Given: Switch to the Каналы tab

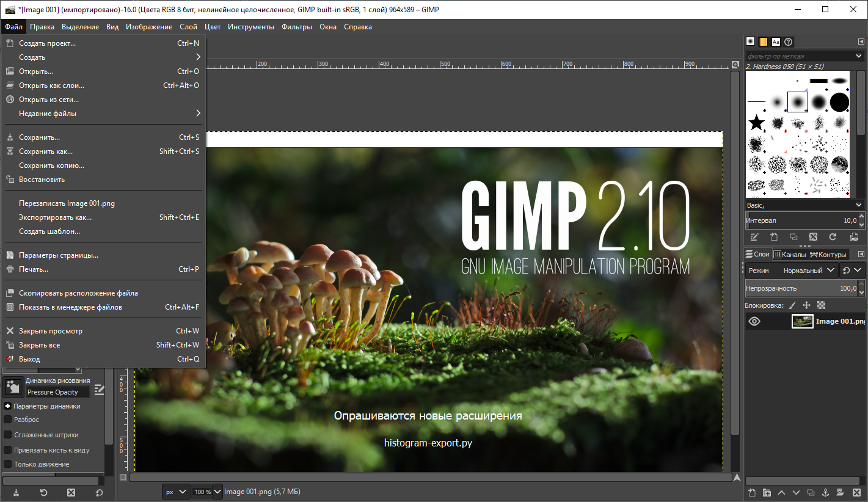Looking at the screenshot, I should (789, 255).
